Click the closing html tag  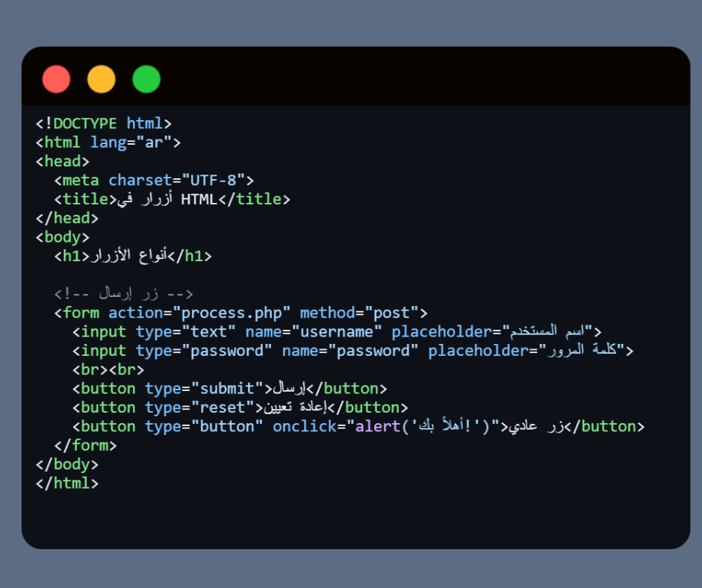coord(67,483)
